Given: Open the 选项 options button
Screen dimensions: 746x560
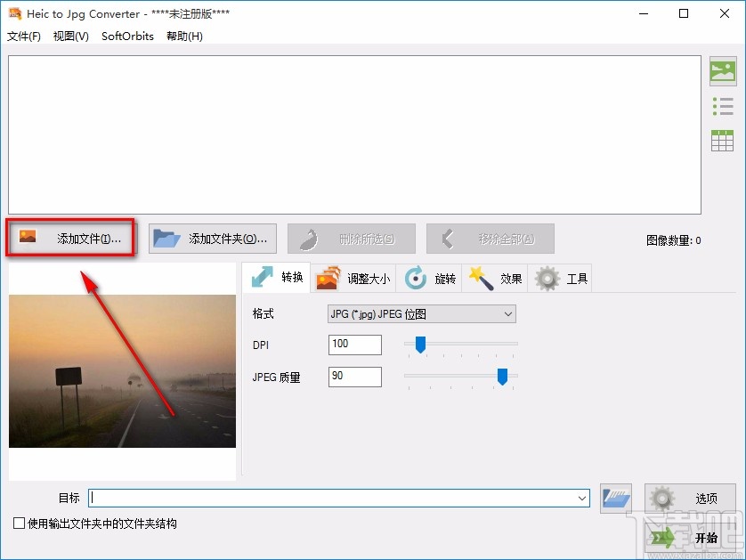Looking at the screenshot, I should pyautogui.click(x=690, y=499).
